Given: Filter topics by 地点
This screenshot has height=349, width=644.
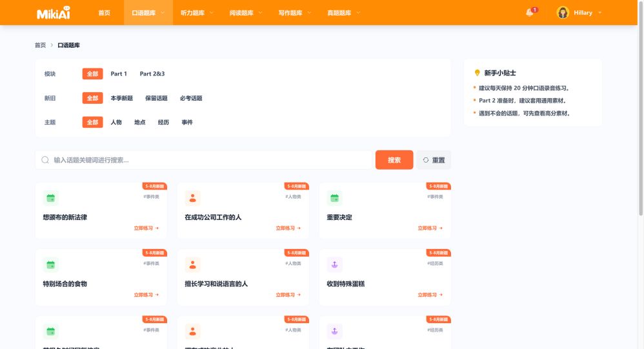Looking at the screenshot, I should coord(139,122).
